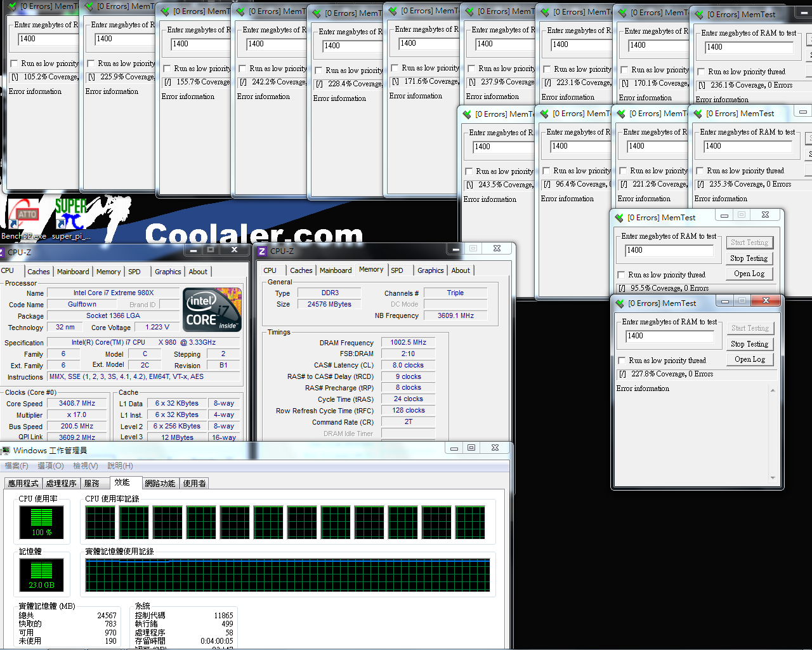The height and width of the screenshot is (650, 812).
Task: Click Bus Speed value 200.5 MHz
Action: point(77,427)
